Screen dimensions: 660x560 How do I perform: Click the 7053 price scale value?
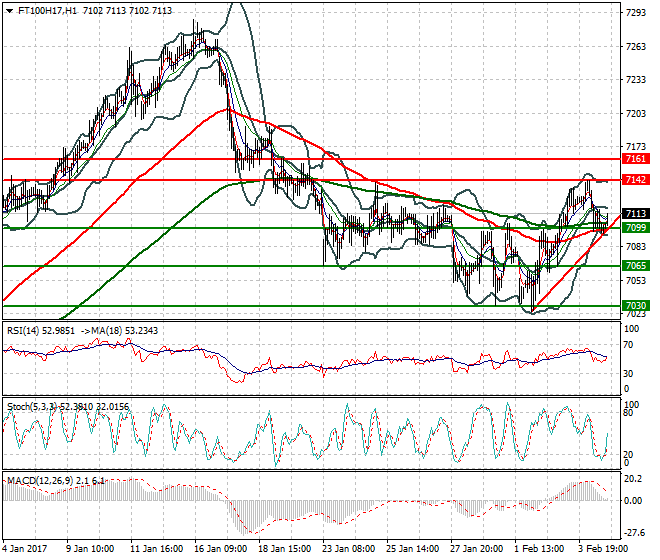pyautogui.click(x=636, y=281)
